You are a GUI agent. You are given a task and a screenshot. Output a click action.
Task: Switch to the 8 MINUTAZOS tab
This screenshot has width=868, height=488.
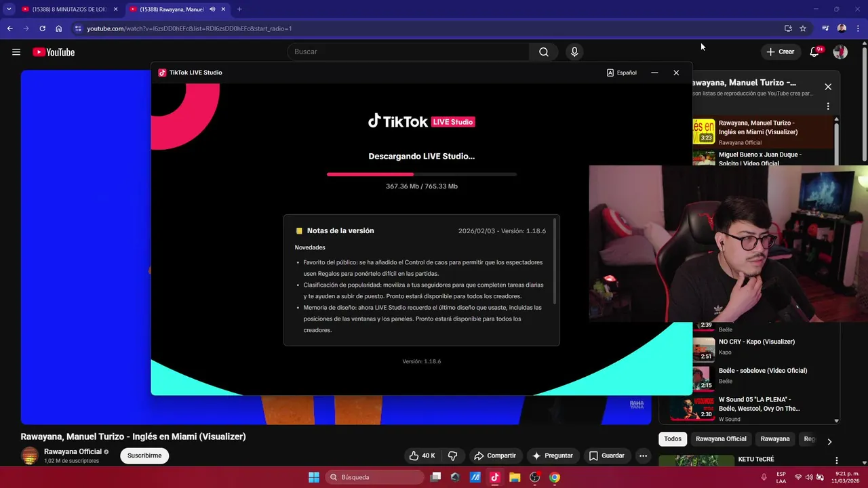tap(69, 9)
